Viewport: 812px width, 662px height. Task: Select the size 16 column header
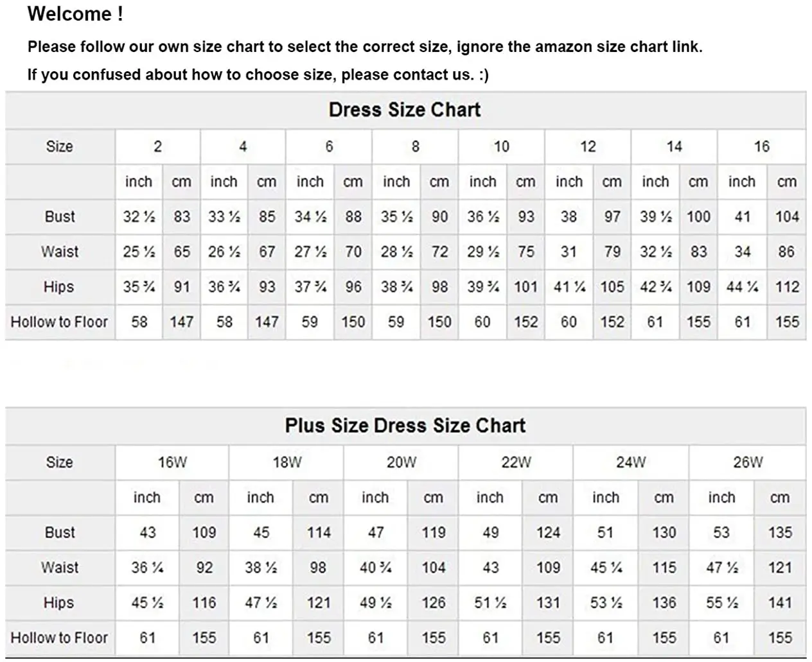click(x=761, y=146)
